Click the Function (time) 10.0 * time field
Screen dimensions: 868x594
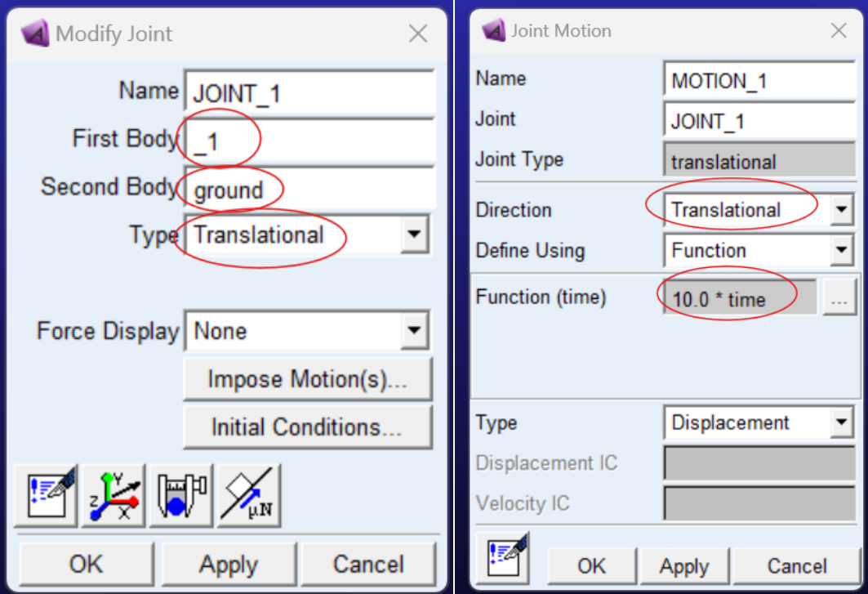(x=740, y=299)
